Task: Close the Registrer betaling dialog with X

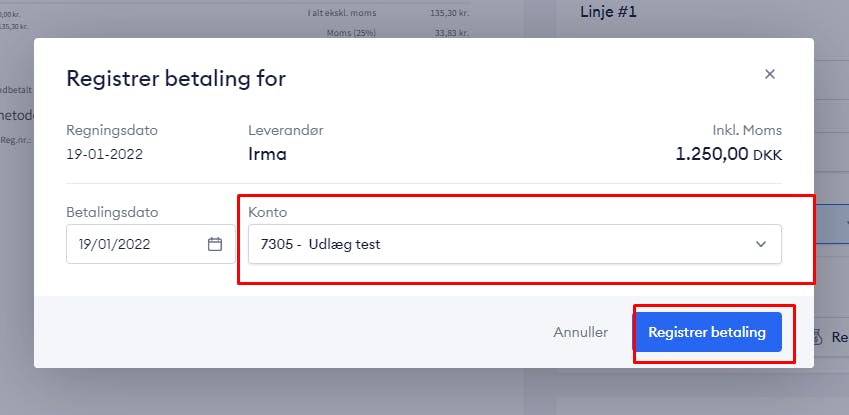Action: click(x=769, y=74)
